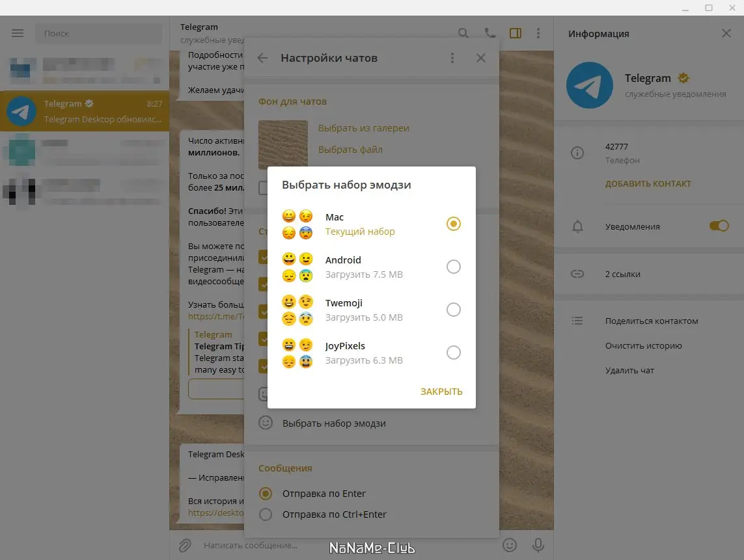Click Загрузить 5.0 MB for Twemoji
The image size is (744, 560).
coord(364,317)
